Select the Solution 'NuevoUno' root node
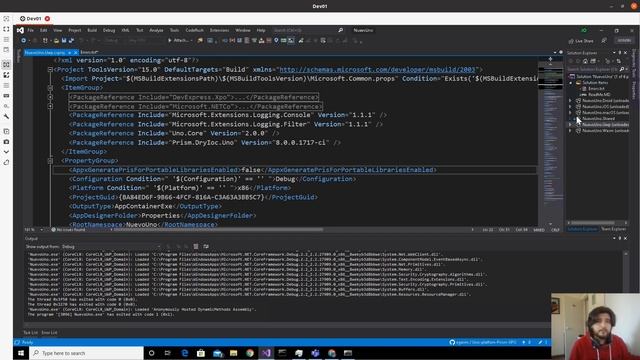This screenshot has width=640, height=360. tap(599, 76)
